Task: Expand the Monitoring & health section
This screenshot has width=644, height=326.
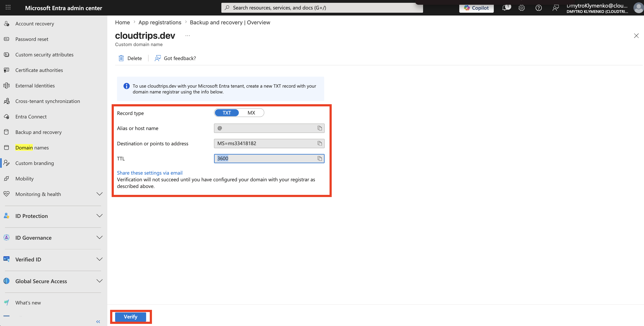Action: pyautogui.click(x=100, y=194)
